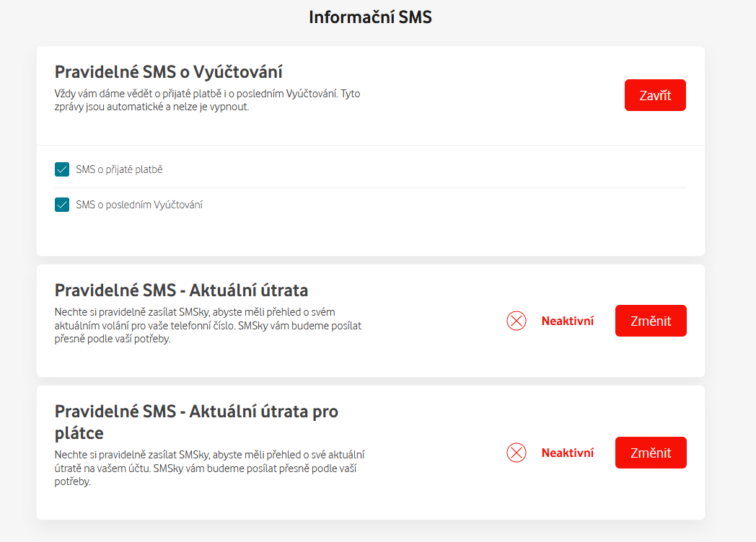Viewport: 756px width, 542px height.
Task: Click the útrata pro plátce description paragraph
Action: (x=209, y=468)
